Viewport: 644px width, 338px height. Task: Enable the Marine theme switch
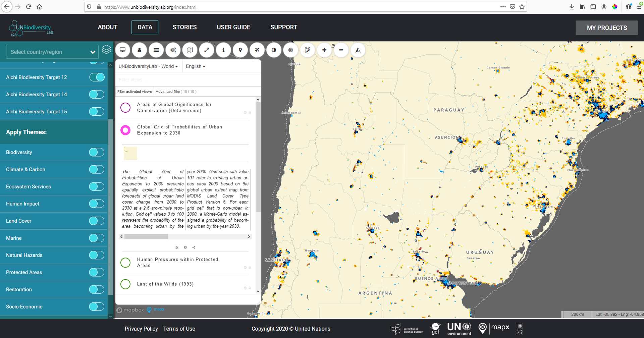[97, 238]
